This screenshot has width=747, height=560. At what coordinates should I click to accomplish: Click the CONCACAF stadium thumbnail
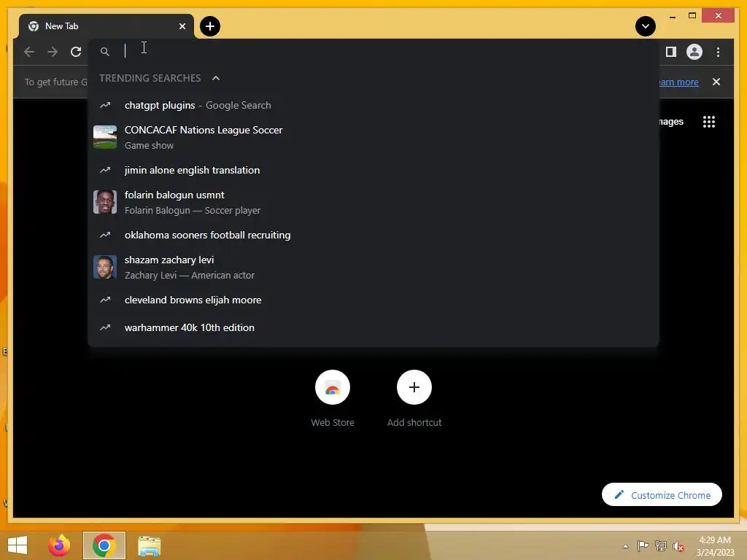click(105, 137)
